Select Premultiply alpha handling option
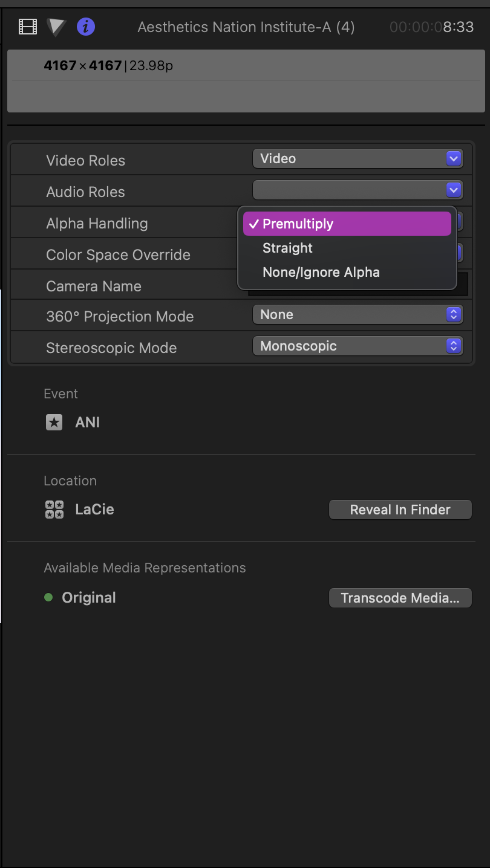 [x=347, y=224]
